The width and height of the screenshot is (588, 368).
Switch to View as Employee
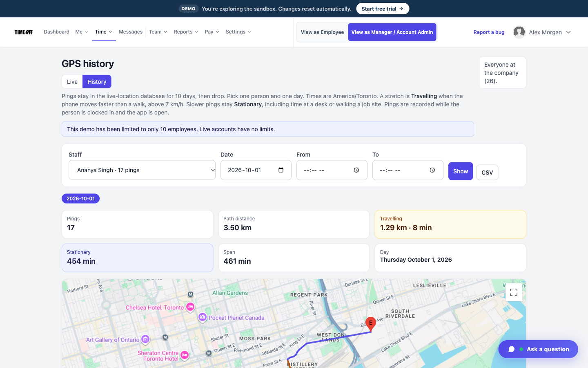click(x=322, y=32)
